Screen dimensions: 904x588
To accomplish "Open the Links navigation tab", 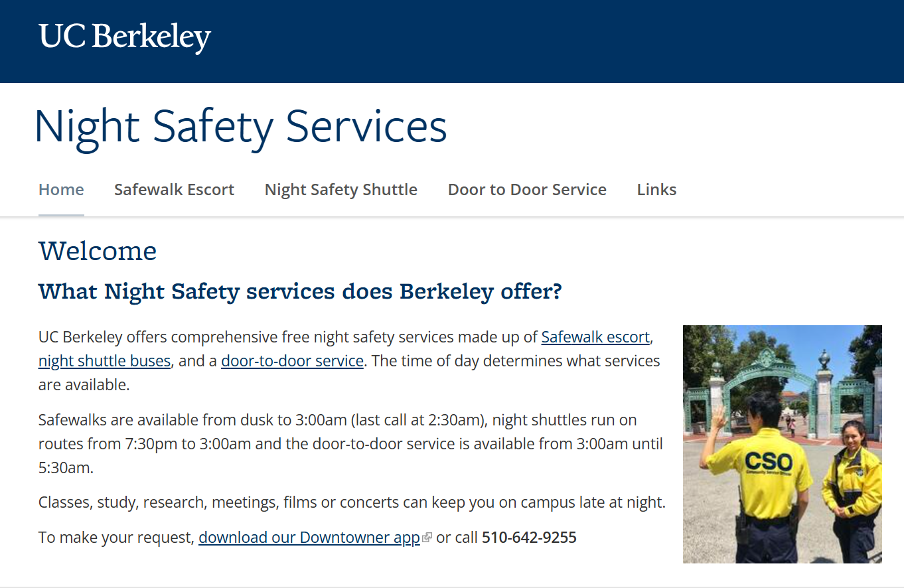I will pyautogui.click(x=656, y=190).
